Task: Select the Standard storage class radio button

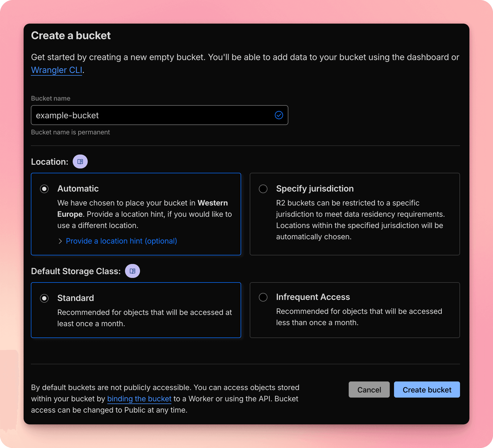Action: [x=44, y=298]
